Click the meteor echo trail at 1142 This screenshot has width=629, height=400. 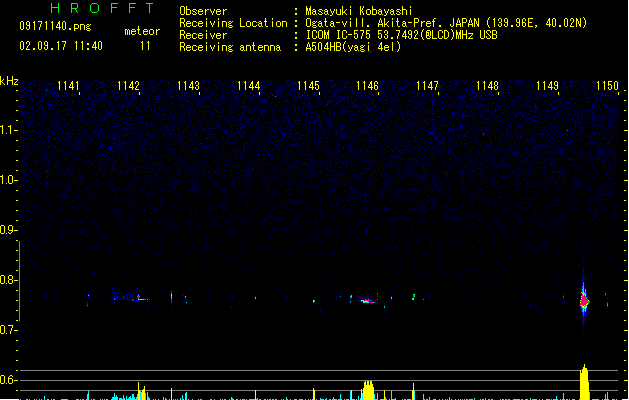[x=142, y=298]
